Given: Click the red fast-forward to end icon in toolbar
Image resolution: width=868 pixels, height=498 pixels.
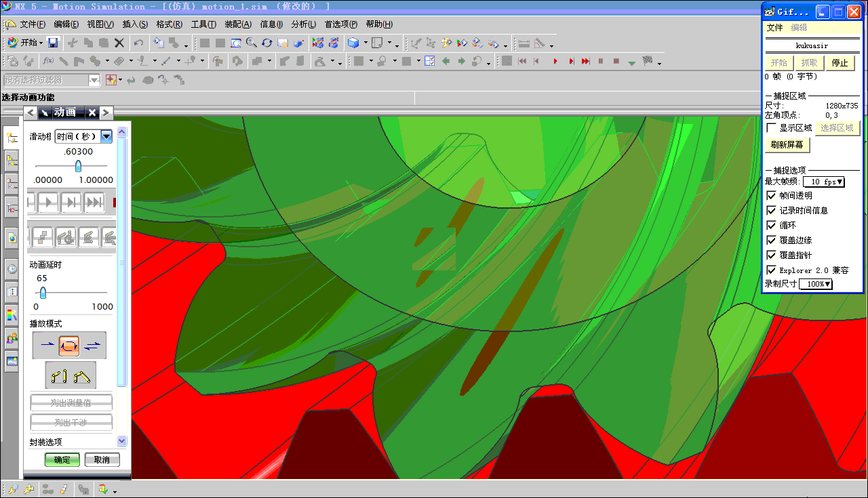Looking at the screenshot, I should tap(586, 61).
